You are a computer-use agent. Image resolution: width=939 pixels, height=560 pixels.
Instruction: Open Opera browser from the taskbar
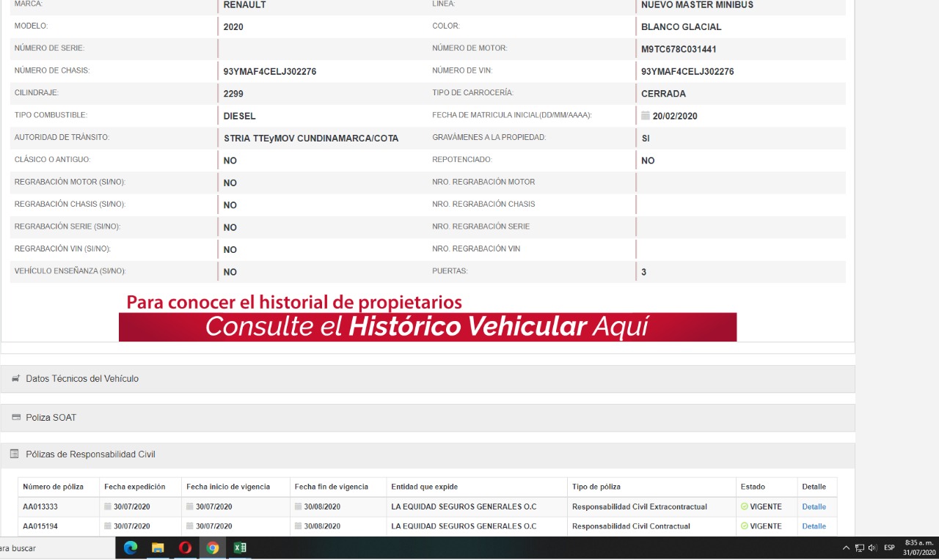185,548
